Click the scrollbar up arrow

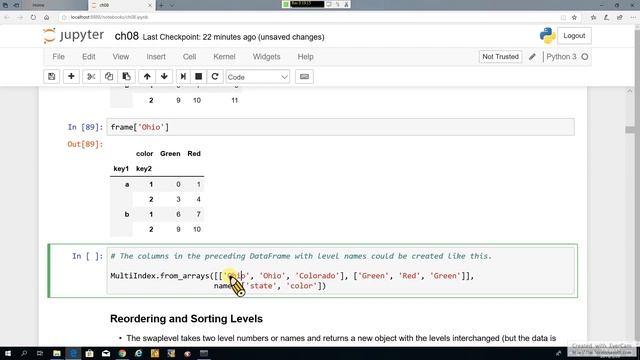tap(630, 91)
